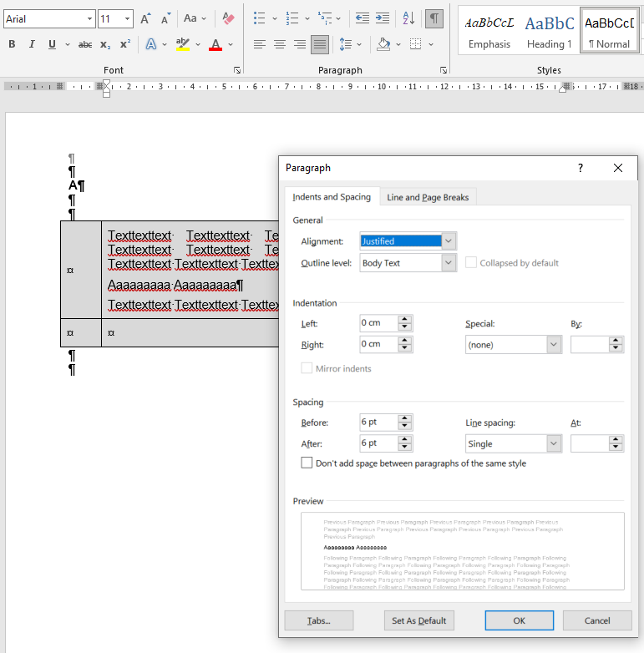The height and width of the screenshot is (653, 644).
Task: Apply strikethrough formatting
Action: (85, 44)
